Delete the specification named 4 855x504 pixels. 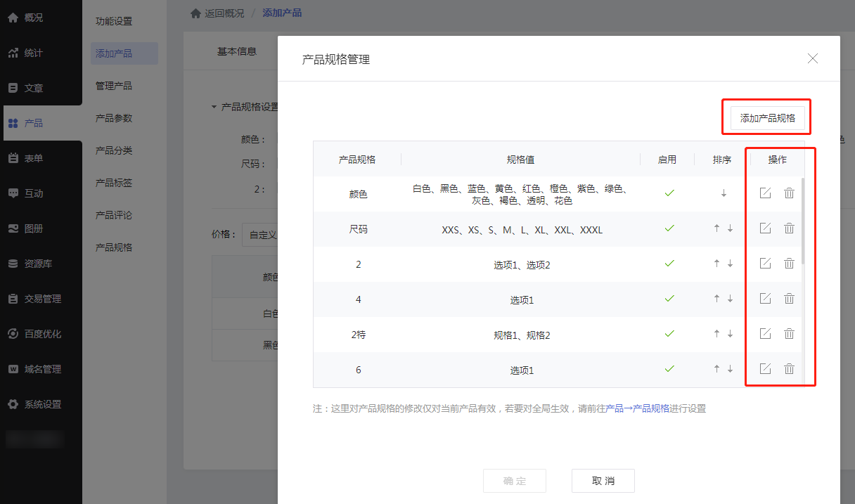(790, 299)
